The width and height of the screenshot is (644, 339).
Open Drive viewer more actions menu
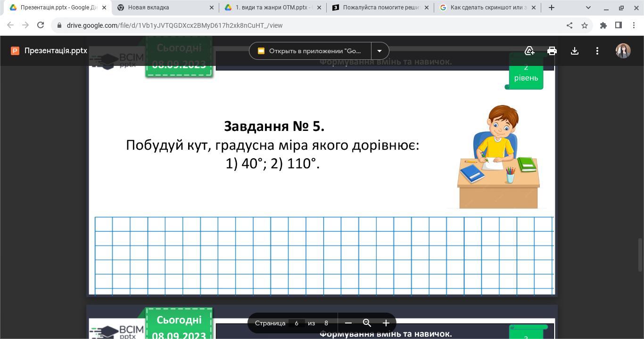tap(597, 51)
